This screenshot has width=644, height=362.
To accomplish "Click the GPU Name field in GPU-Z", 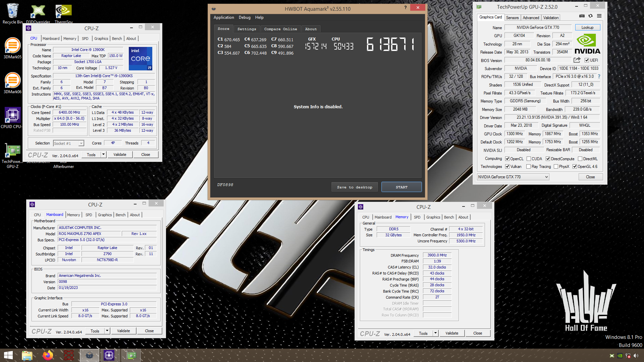I will [537, 27].
